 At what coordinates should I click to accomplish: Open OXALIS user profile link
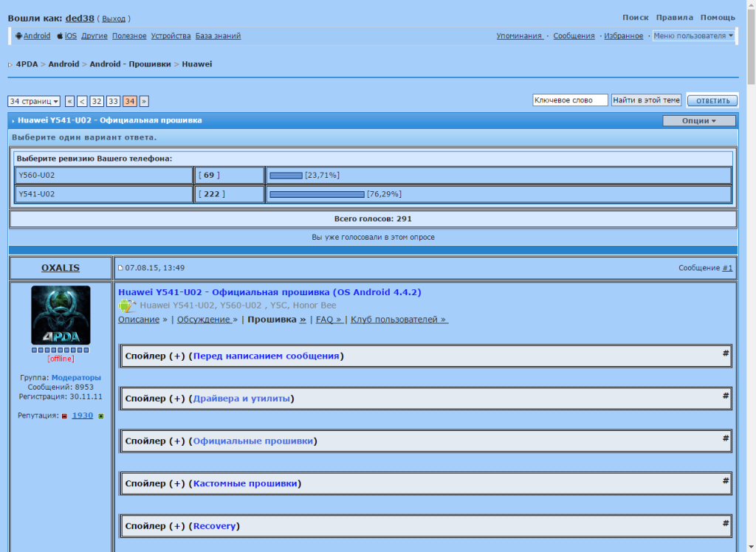[x=61, y=268]
